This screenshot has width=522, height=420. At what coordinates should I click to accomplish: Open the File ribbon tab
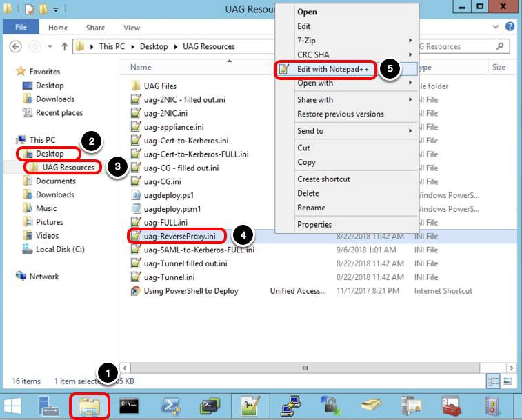point(21,27)
